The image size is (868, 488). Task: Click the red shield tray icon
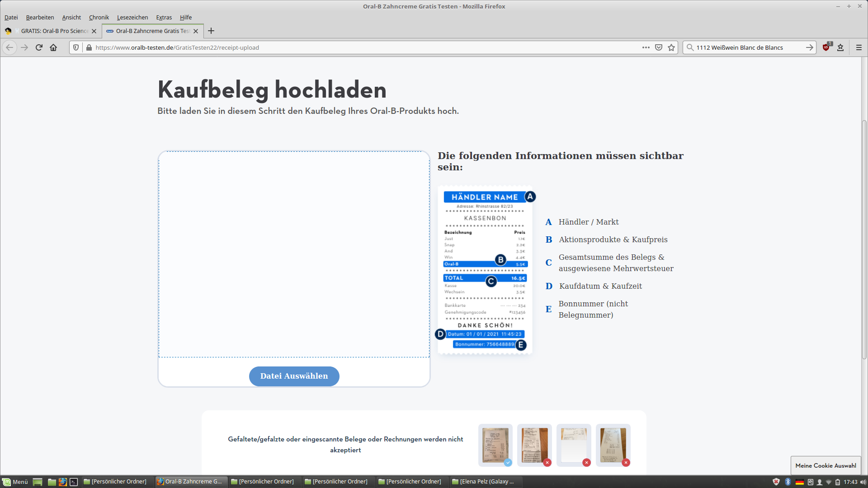[x=776, y=482]
